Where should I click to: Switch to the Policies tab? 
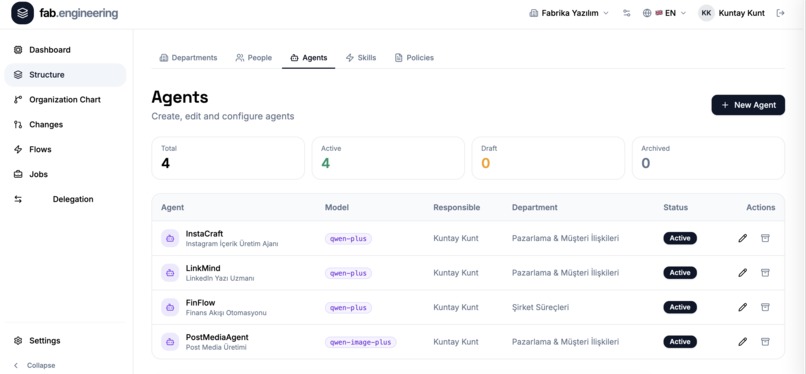click(x=414, y=58)
